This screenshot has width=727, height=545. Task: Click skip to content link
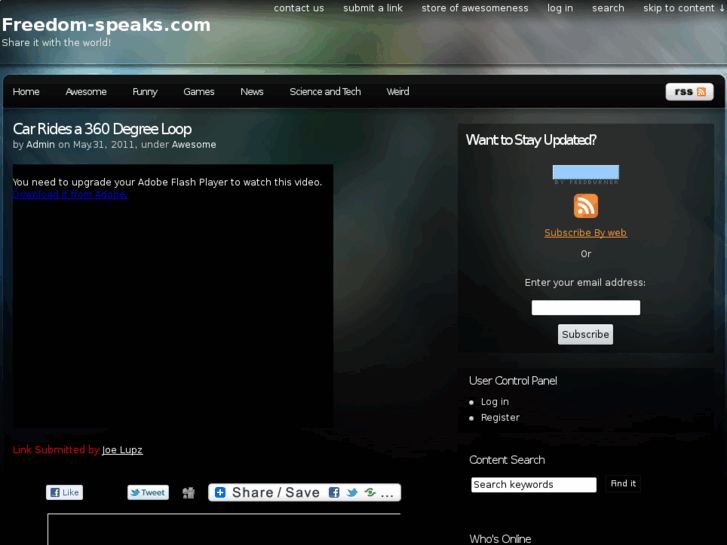[683, 8]
